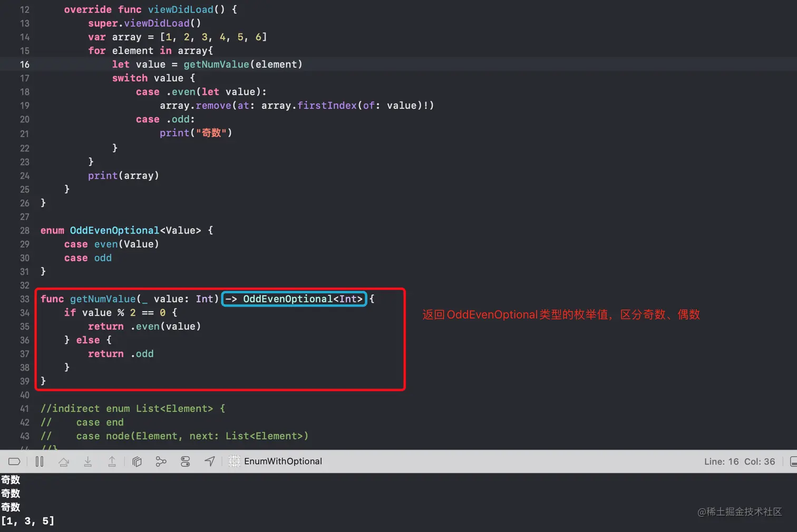Select the EnumWithOptional process label

(x=283, y=461)
